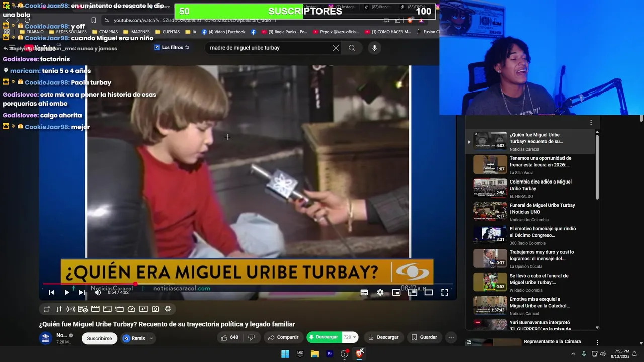
Task: Start voice search with the microphone
Action: tap(374, 48)
